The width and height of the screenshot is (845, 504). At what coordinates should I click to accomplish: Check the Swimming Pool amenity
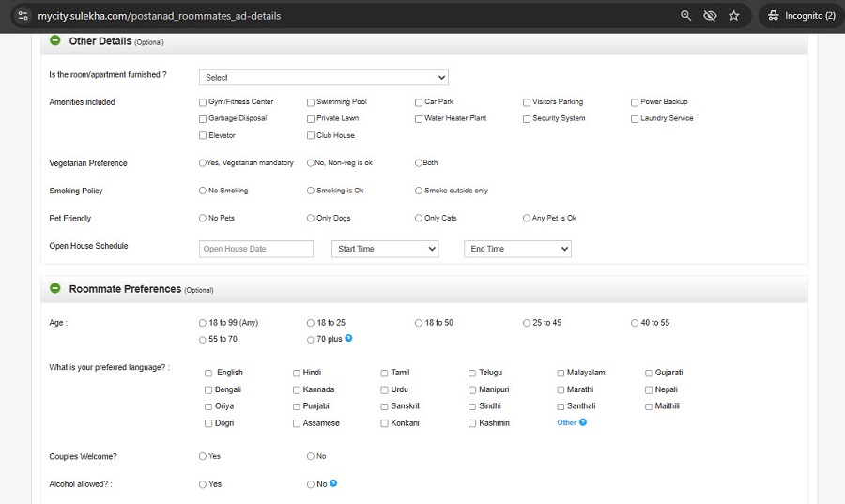[x=311, y=102]
